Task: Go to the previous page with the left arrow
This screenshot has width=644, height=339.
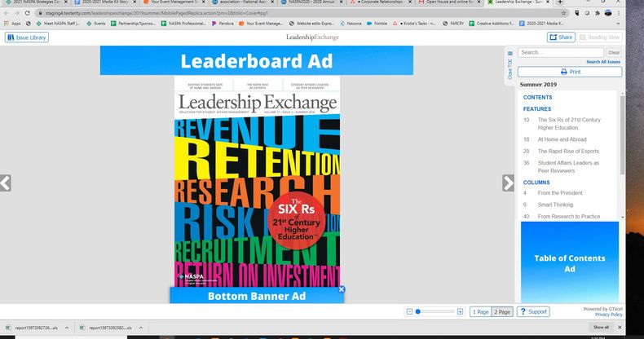Action: tap(6, 183)
